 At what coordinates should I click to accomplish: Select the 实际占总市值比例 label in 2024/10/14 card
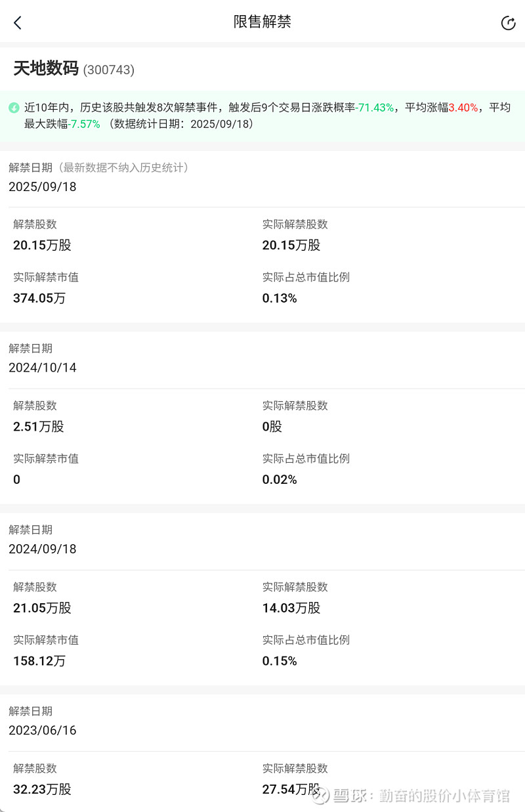pos(306,458)
